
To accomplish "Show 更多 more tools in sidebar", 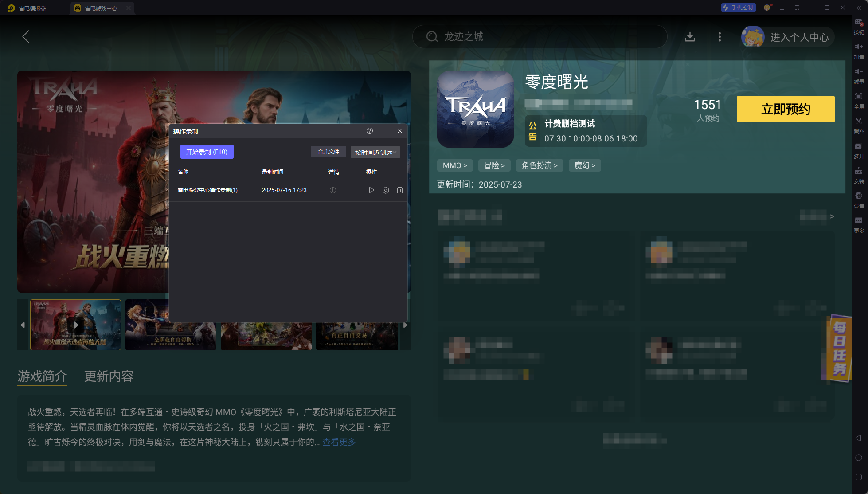I will tap(859, 225).
